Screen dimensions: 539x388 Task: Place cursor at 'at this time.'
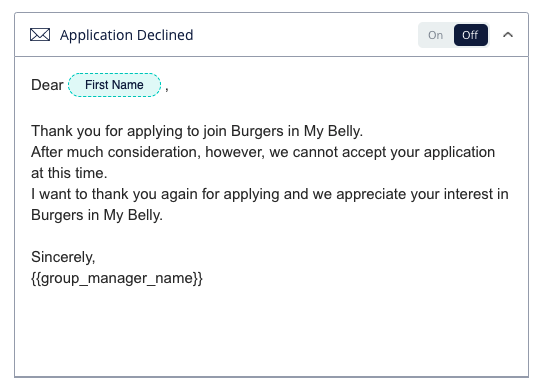[x=69, y=173]
